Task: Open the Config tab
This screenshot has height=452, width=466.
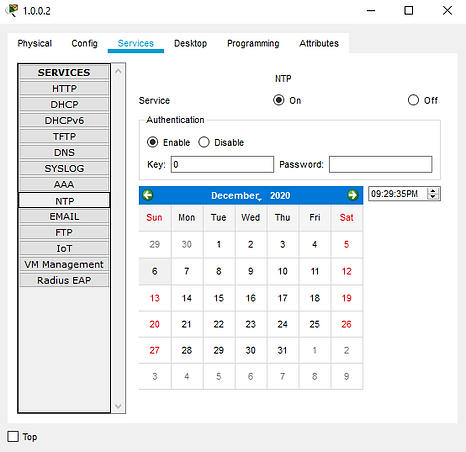Action: 84,43
